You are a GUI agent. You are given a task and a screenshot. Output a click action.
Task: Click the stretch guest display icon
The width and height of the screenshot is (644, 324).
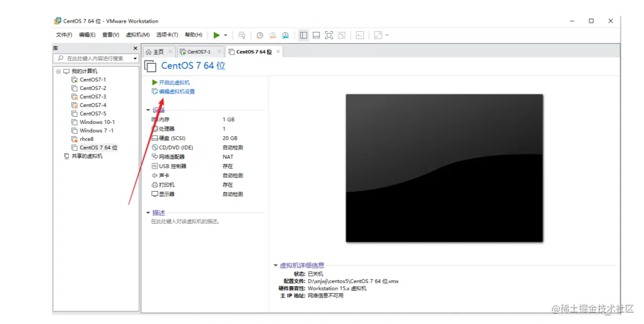[x=378, y=35]
